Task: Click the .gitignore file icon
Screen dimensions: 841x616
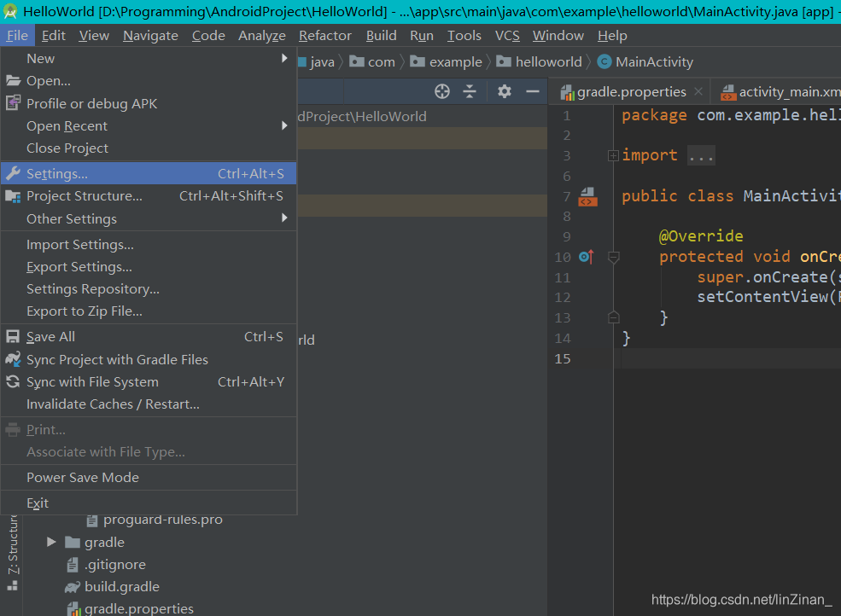Action: pos(73,565)
